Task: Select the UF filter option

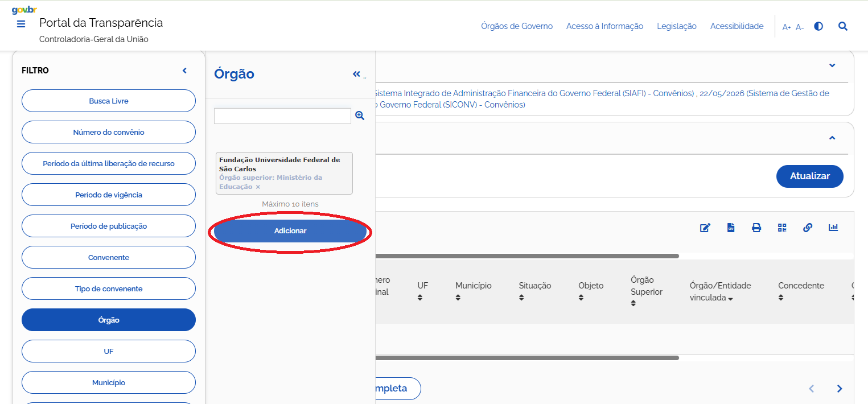Action: coord(109,351)
